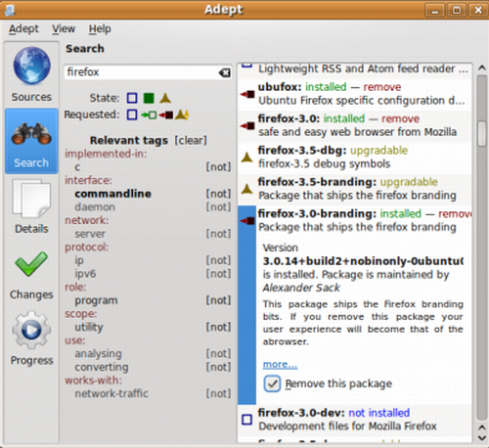489x448 pixels.
Task: Filter State by not-installed empty square
Action: point(132,98)
